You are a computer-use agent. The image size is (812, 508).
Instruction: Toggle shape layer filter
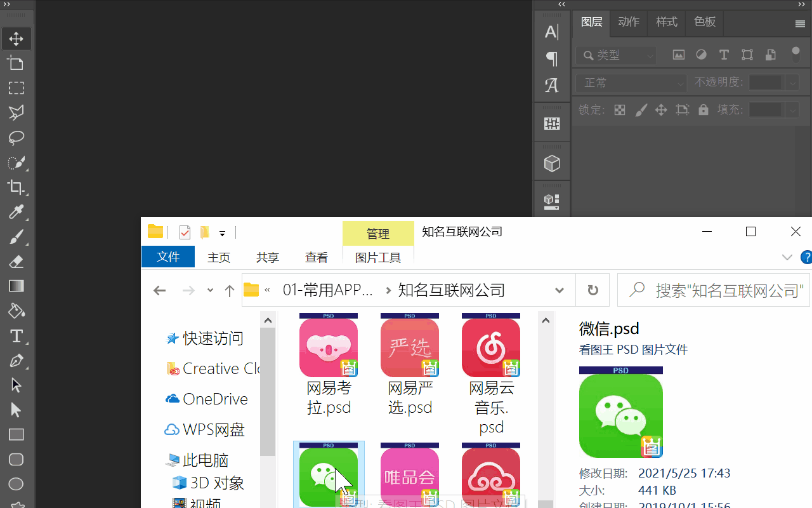point(747,55)
